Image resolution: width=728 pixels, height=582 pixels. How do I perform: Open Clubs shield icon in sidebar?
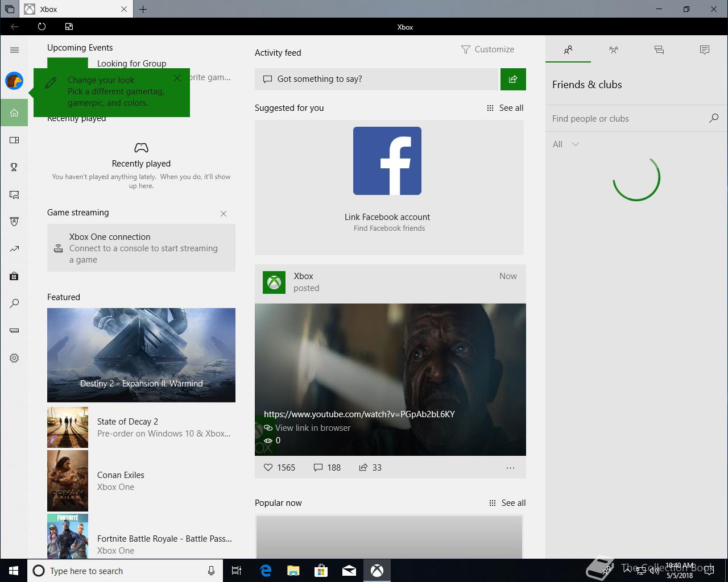(14, 222)
